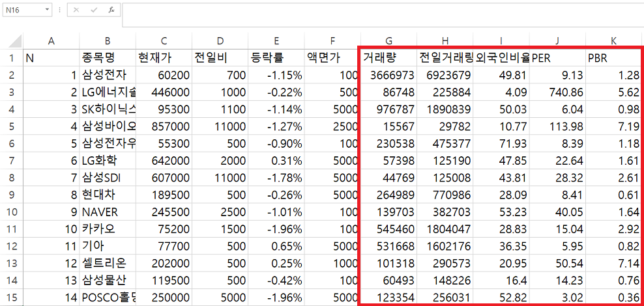The image size is (644, 306).
Task: Click the 삼성물산 cell
Action: pos(108,280)
